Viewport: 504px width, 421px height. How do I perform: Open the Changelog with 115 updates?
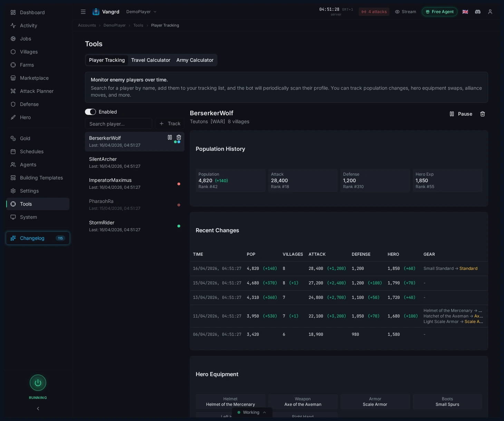tap(38, 238)
